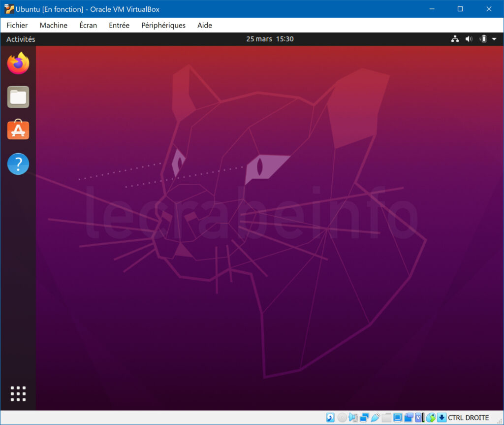This screenshot has height=425, width=504.
Task: Click the battery icon in top bar
Action: tap(483, 39)
